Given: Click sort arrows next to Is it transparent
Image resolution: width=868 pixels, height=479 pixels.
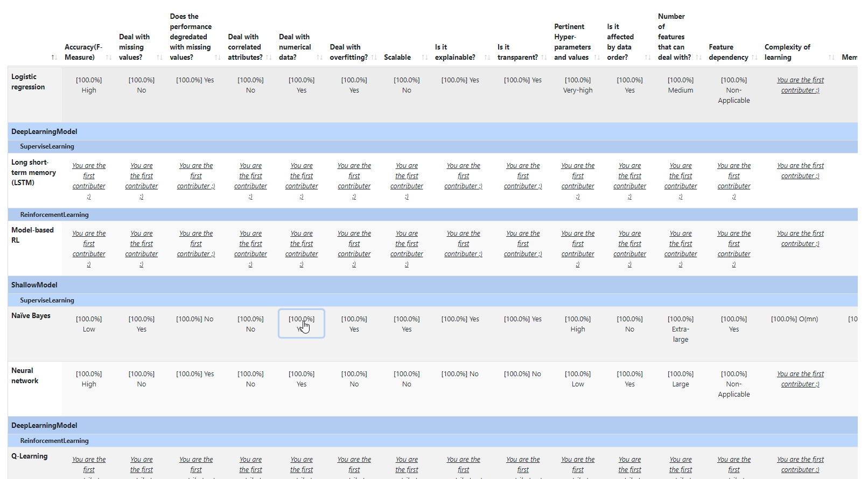Looking at the screenshot, I should (x=544, y=58).
